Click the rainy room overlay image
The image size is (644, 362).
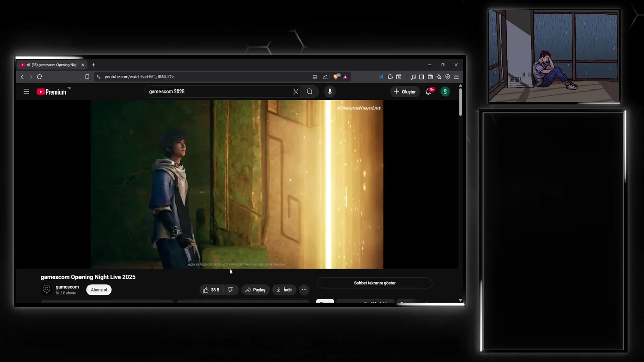(x=554, y=56)
